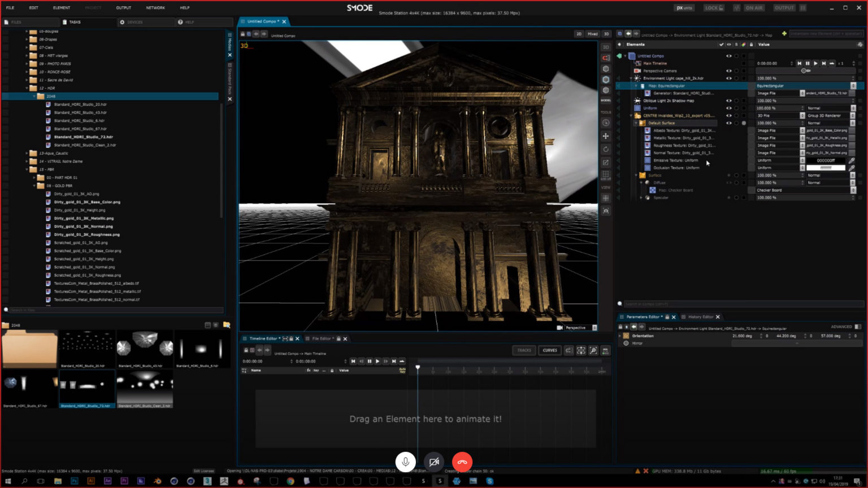Click the red hang-up call button
This screenshot has width=868, height=488.
[462, 462]
